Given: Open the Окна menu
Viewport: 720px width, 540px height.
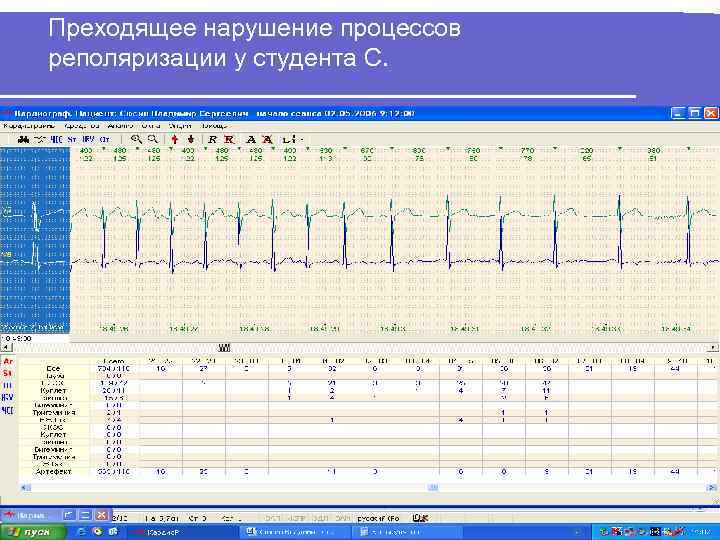Looking at the screenshot, I should point(151,125).
